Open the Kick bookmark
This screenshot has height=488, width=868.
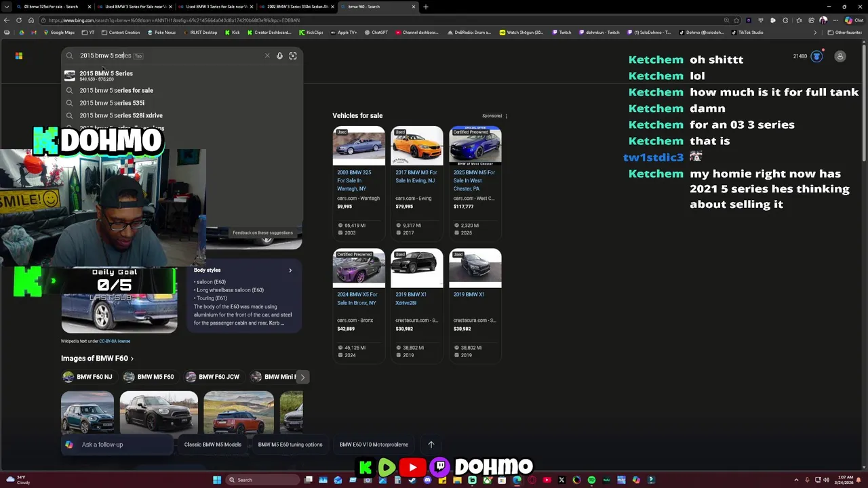232,32
